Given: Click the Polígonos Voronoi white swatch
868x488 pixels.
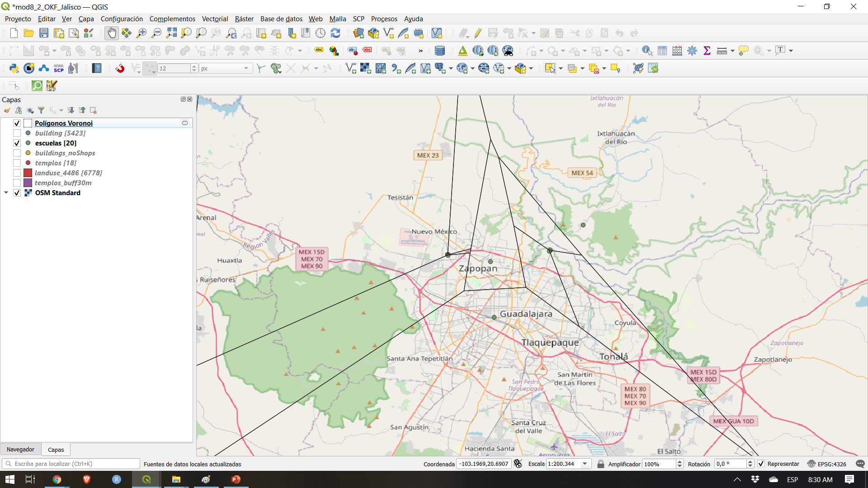Looking at the screenshot, I should point(28,123).
